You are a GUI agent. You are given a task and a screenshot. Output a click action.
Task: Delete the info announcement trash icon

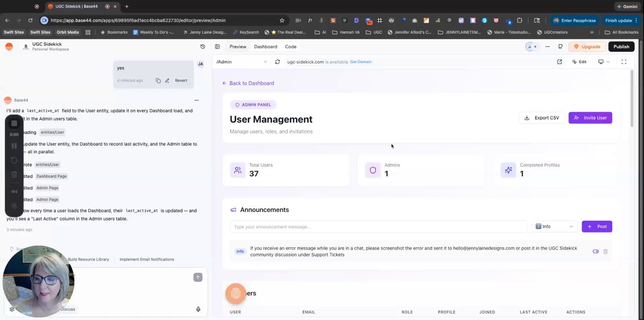tap(605, 252)
